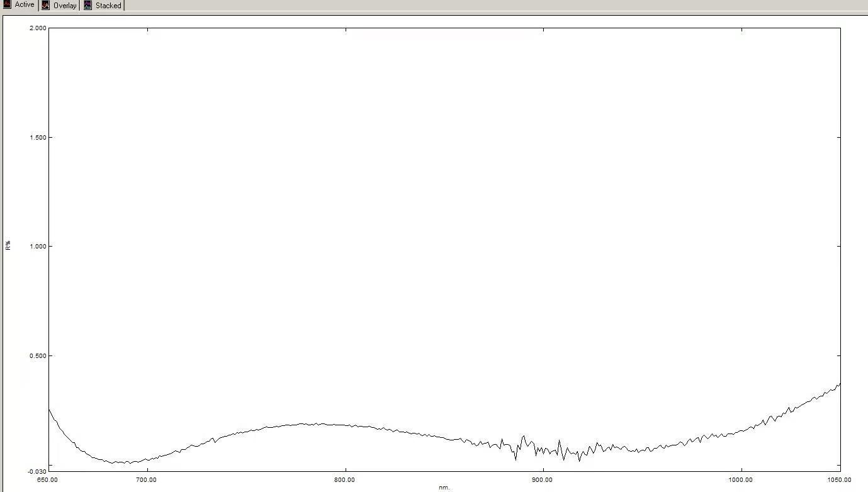Click the Active tab spectrum icon
The width and height of the screenshot is (868, 492).
(8, 5)
